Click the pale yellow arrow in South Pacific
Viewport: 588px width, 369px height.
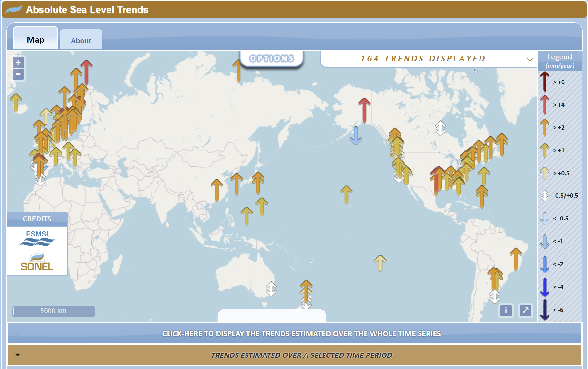(x=380, y=263)
